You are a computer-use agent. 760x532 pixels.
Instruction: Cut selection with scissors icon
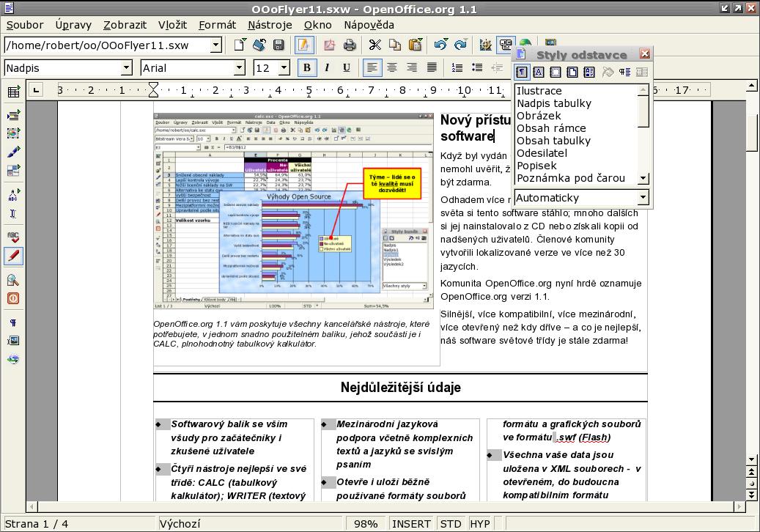pos(375,45)
